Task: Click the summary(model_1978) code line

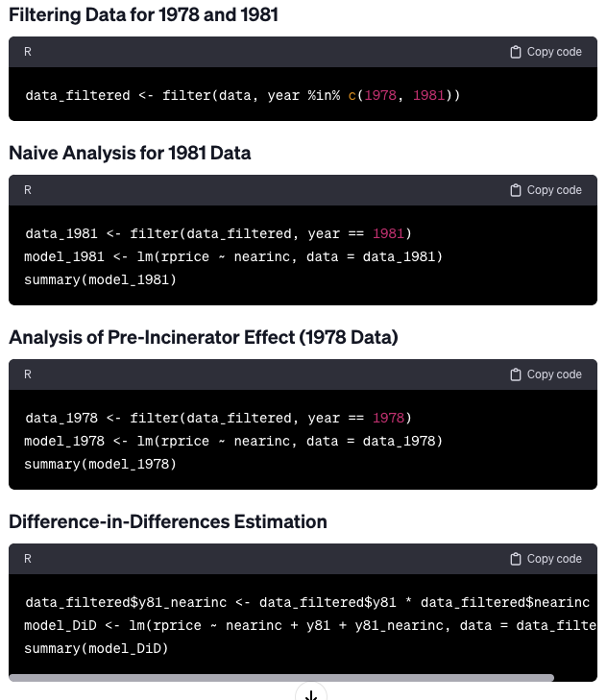Action: coord(101,465)
